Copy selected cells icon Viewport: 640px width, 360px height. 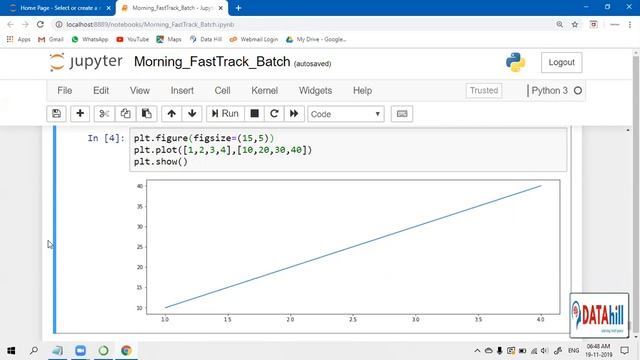click(126, 114)
